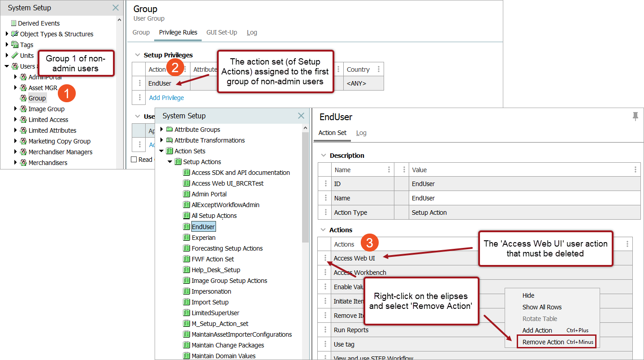This screenshot has width=644, height=360.
Task: Collapse the Actions section in EndUser
Action: pyautogui.click(x=323, y=230)
